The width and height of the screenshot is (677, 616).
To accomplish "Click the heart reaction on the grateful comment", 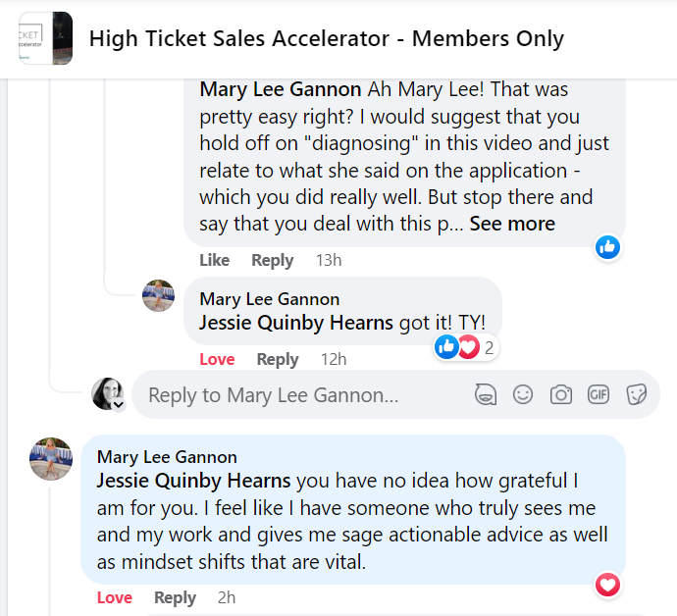I will 608,586.
